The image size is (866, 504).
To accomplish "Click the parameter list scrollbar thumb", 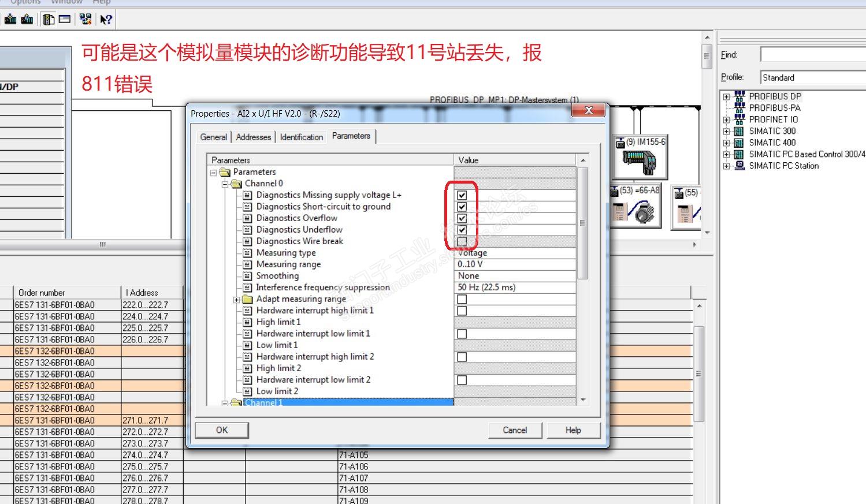I will pyautogui.click(x=582, y=223).
